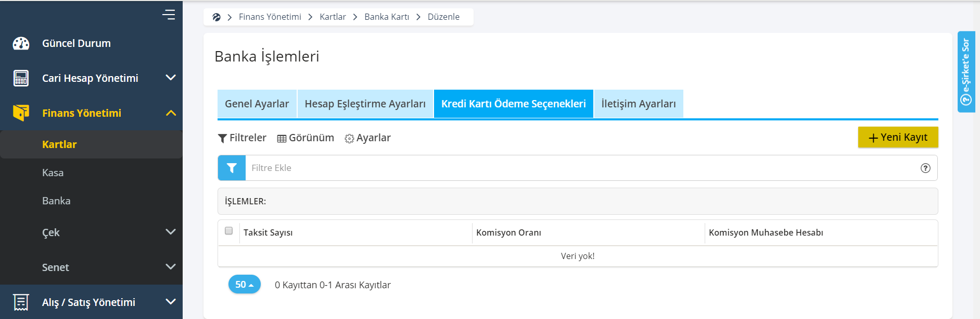Viewport: 980px width, 319px height.
Task: Click the İŞLEMLER: label bar
Action: click(578, 201)
